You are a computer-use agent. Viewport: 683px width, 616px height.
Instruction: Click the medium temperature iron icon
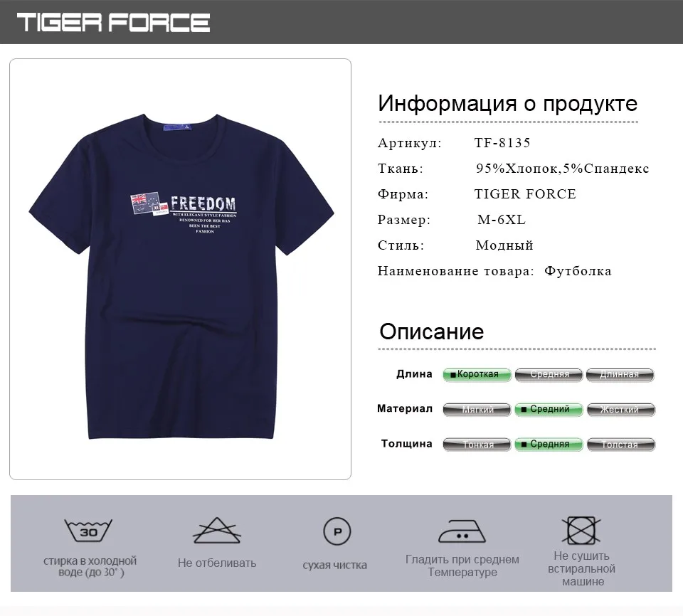tap(462, 531)
